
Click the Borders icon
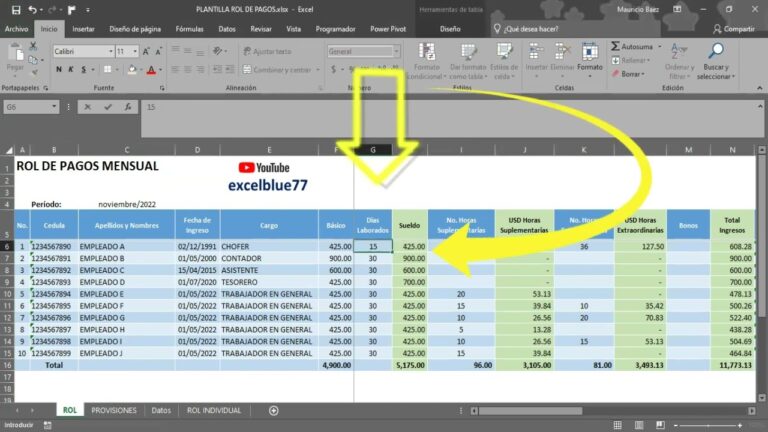107,70
